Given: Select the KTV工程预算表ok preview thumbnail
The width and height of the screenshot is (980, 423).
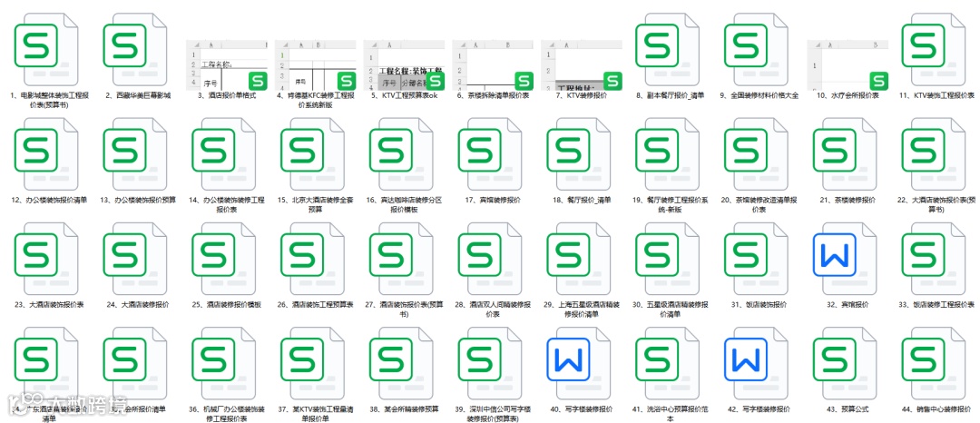Looking at the screenshot, I should (405, 65).
